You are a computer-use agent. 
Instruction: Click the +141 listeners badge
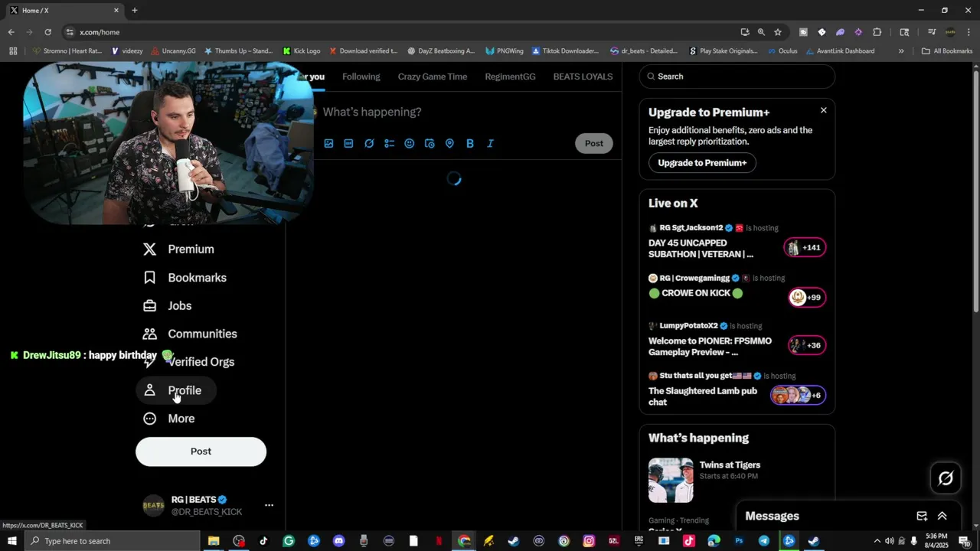[x=805, y=247]
